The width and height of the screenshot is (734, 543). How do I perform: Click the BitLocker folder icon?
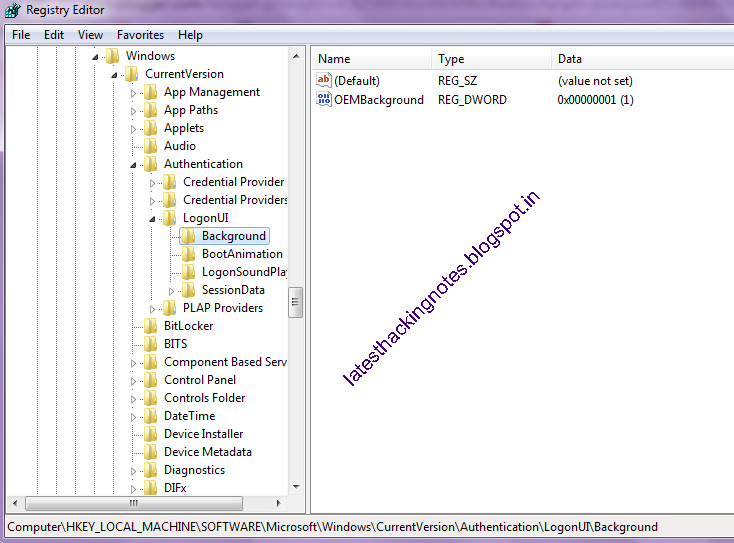(x=150, y=326)
